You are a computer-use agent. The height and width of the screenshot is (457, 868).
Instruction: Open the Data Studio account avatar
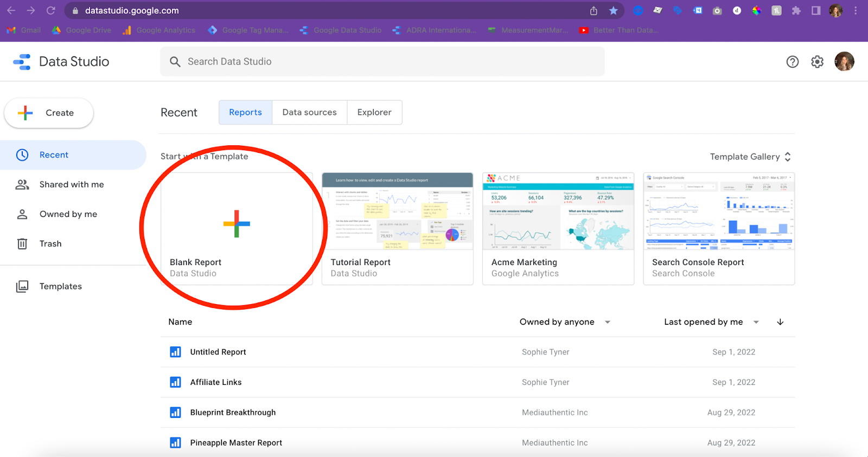[844, 62]
